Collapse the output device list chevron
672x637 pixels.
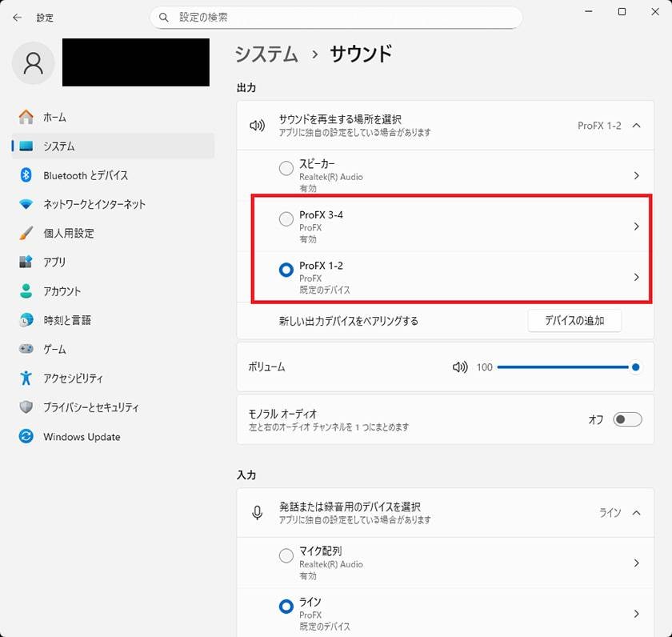[637, 126]
